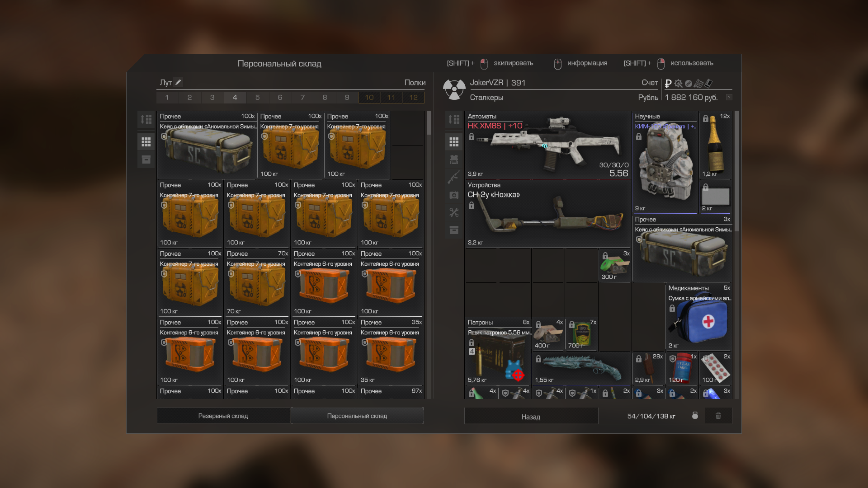Open shelf tab 7
This screenshot has height=488, width=868.
pos(302,97)
